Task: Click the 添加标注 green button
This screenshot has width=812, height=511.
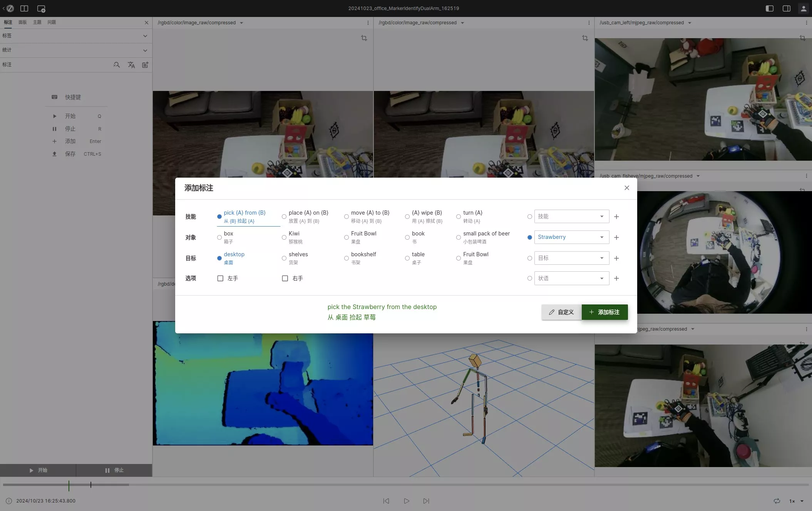Action: click(x=604, y=312)
